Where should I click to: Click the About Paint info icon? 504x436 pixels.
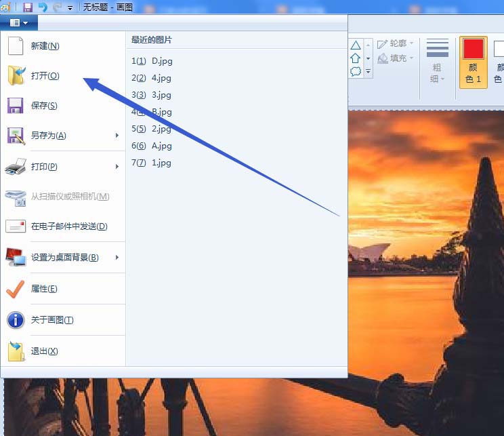click(16, 320)
